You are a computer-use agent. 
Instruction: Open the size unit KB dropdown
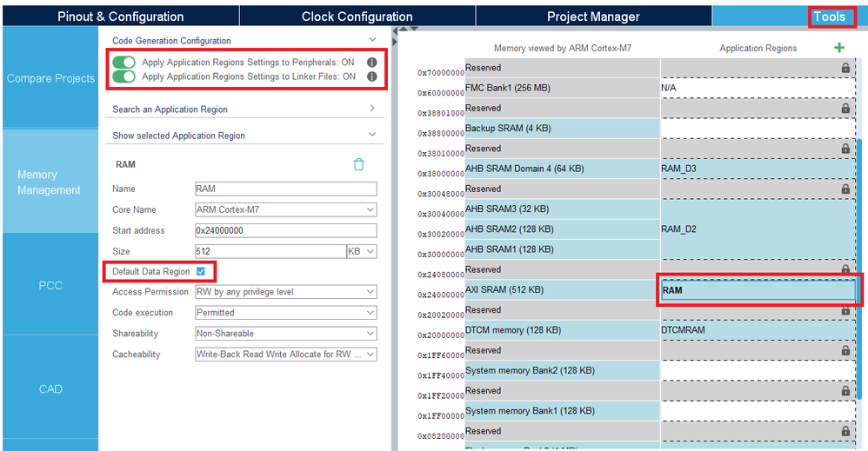(x=362, y=251)
